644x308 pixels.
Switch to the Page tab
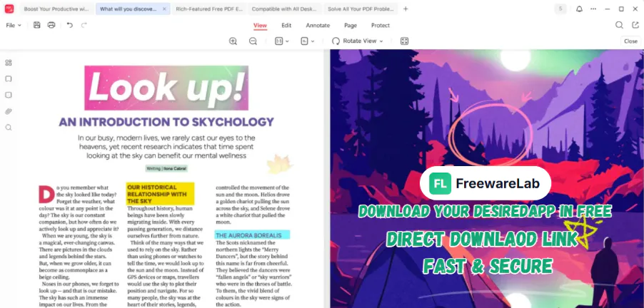point(351,26)
